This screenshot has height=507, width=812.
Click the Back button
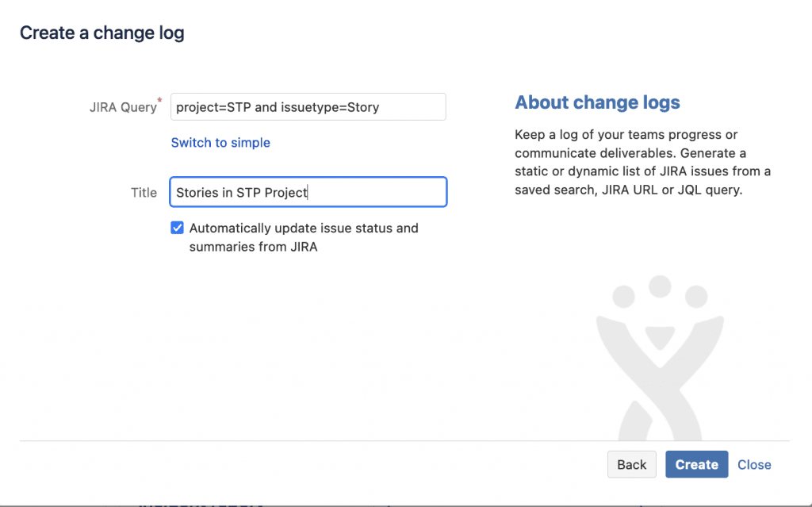pyautogui.click(x=631, y=464)
